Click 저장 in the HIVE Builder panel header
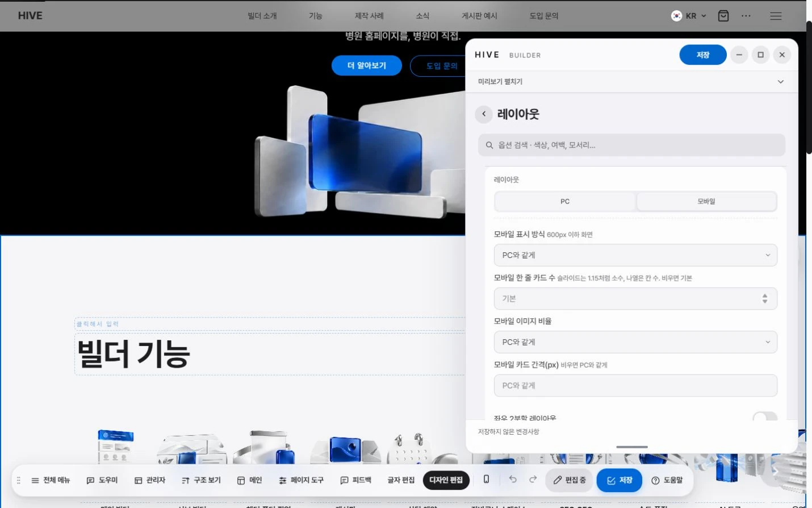812x508 pixels. click(703, 55)
